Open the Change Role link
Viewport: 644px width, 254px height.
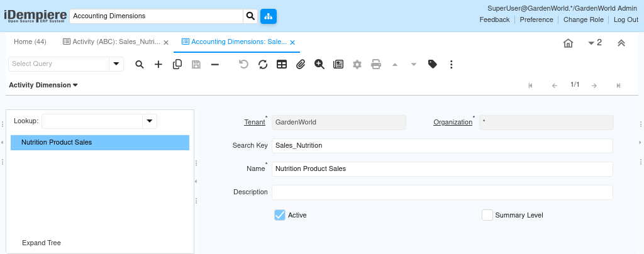pos(583,19)
